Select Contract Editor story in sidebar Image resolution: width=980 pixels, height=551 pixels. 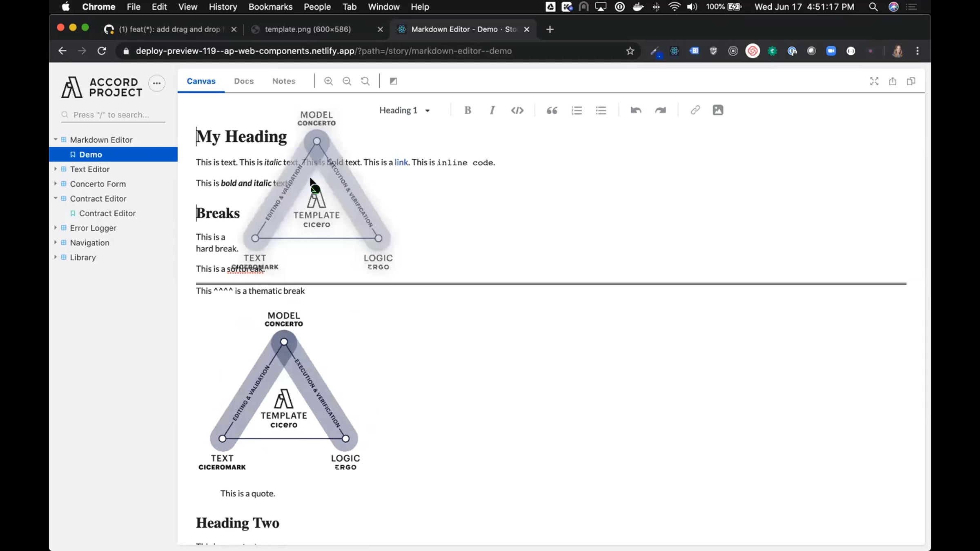tap(107, 213)
